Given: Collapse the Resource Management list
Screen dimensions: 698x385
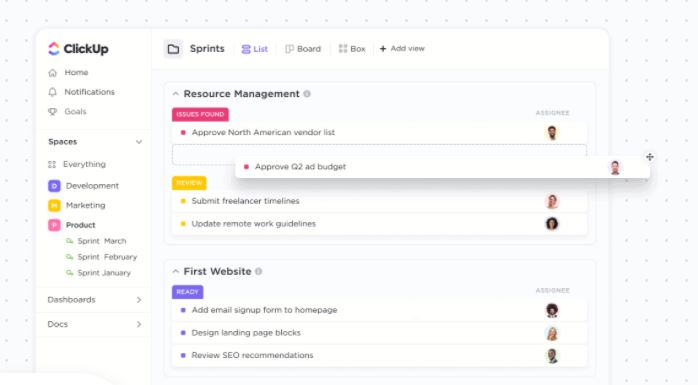Looking at the screenshot, I should (x=175, y=94).
